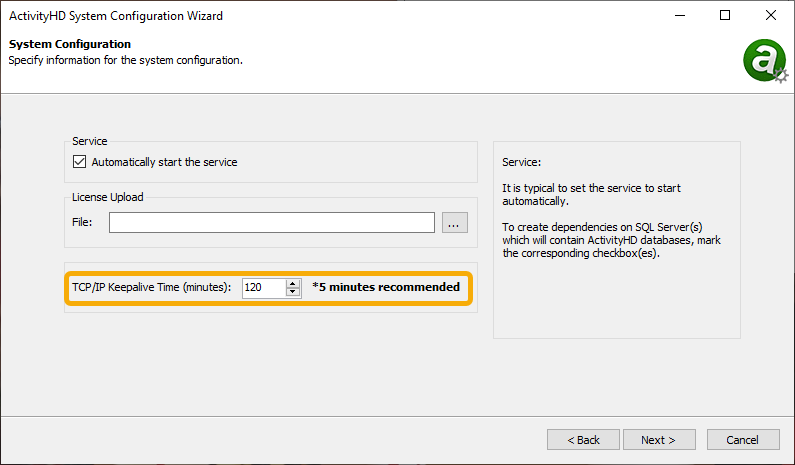Click the '*5 minutes recommended' text
The height and width of the screenshot is (465, 795).
coord(386,287)
